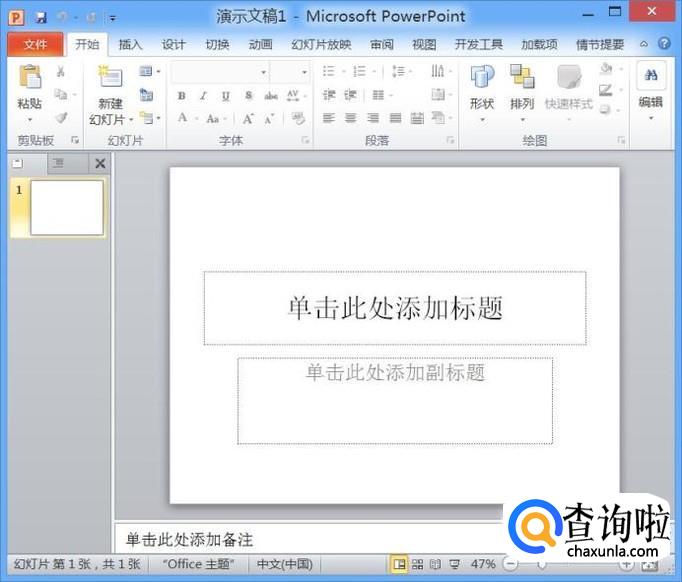Click the Decrease Indent icon

pos(329,95)
